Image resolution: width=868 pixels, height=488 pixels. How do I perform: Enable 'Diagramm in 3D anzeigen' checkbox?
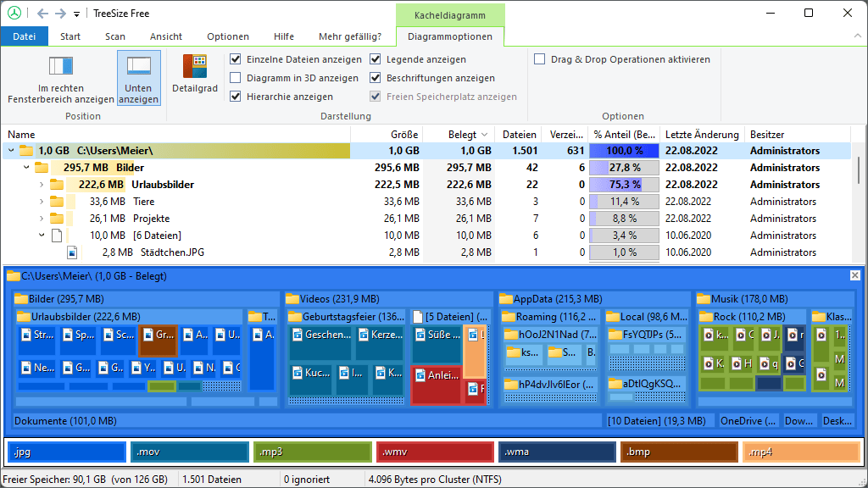coord(236,78)
